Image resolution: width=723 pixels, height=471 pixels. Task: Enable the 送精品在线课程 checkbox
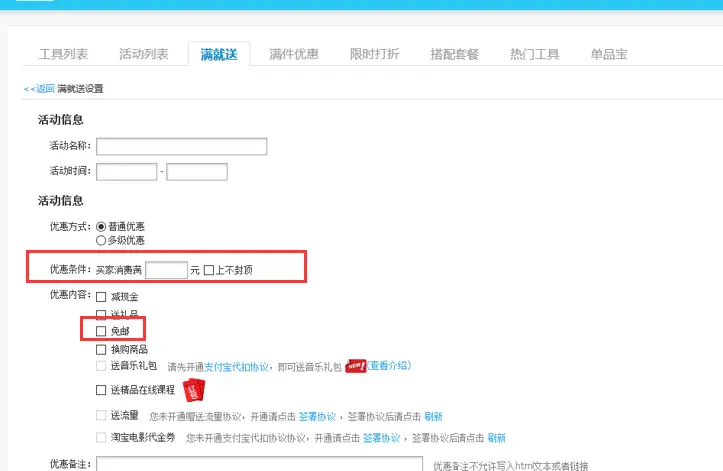pos(101,390)
